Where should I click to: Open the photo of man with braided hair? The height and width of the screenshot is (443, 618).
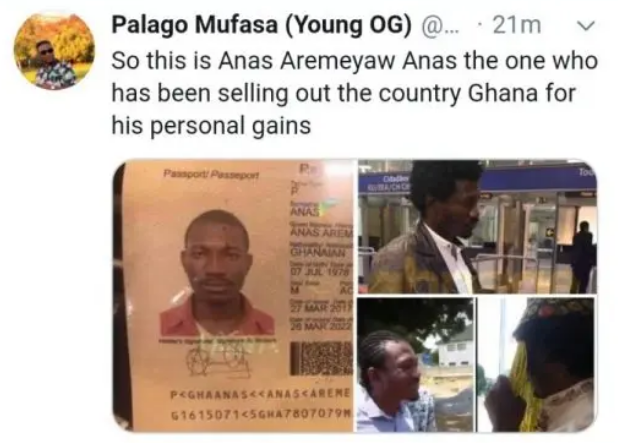415,365
